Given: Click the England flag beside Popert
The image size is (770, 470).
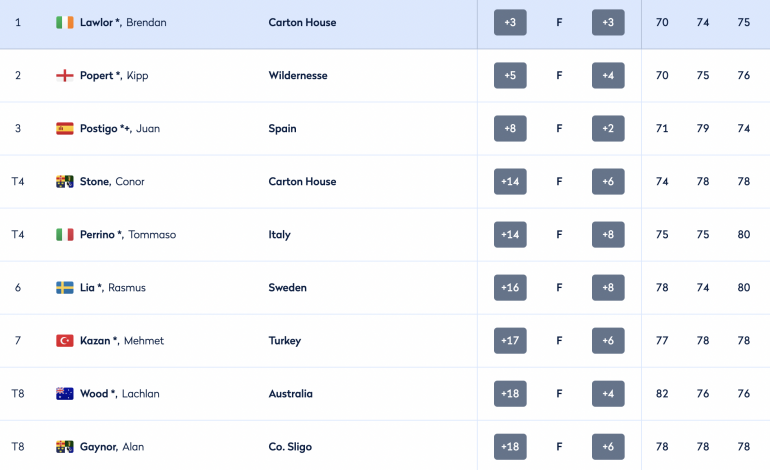Looking at the screenshot, I should pos(64,76).
